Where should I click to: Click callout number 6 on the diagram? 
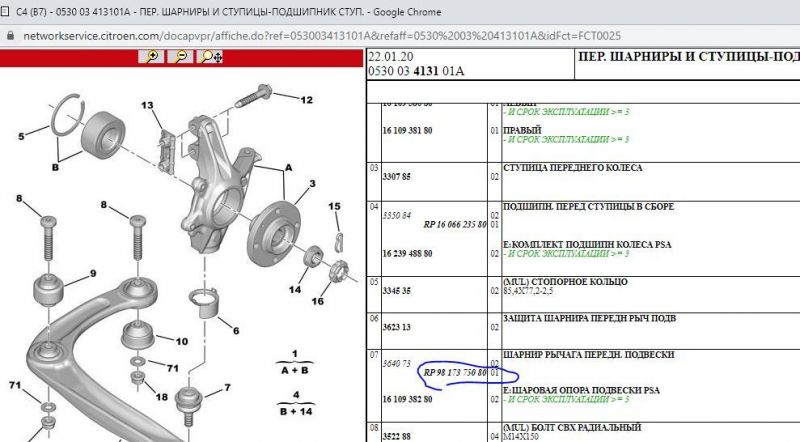point(235,330)
